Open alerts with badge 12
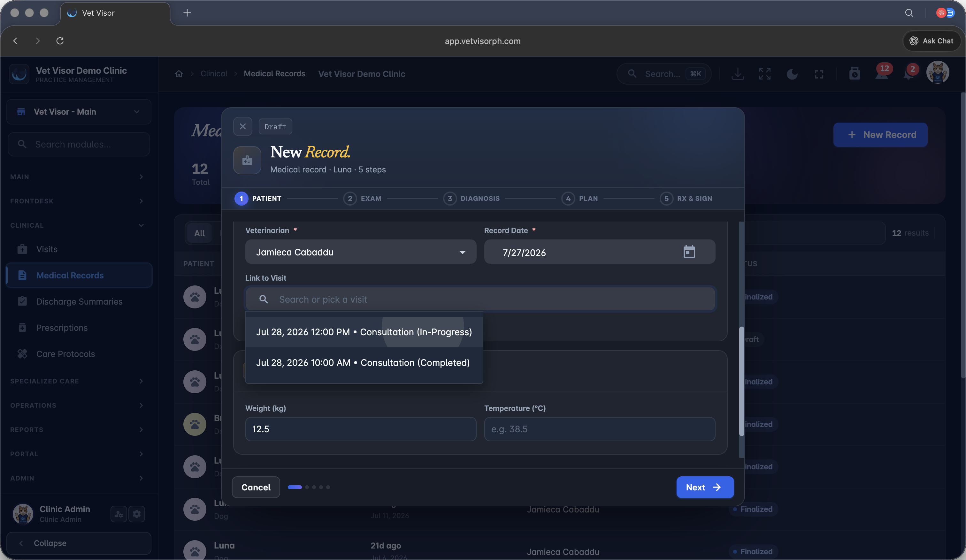 [x=882, y=73]
